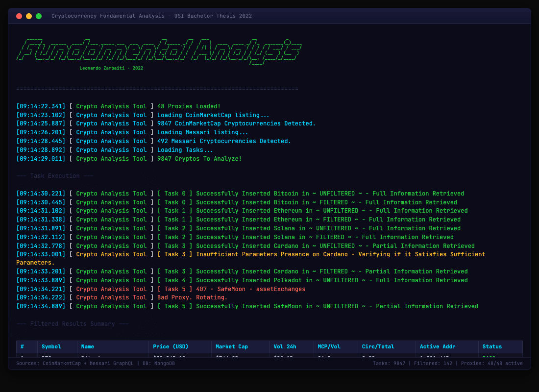Viewport: 539px width, 392px height.
Task: Click the yellow minimize window button
Action: click(x=29, y=16)
